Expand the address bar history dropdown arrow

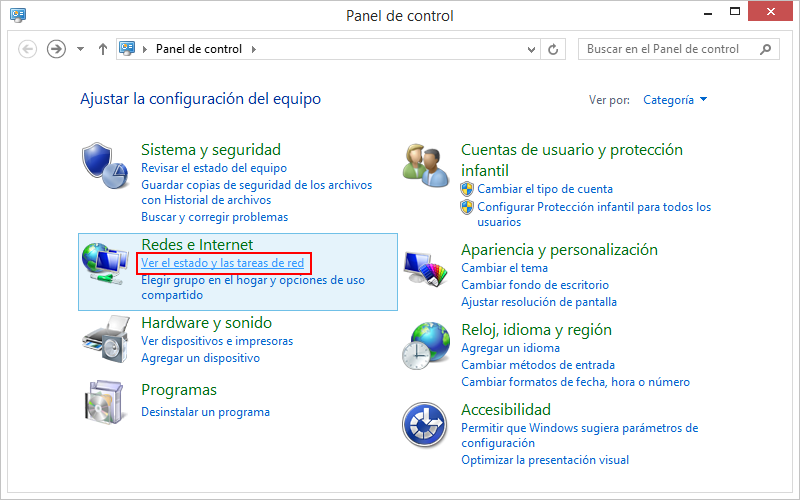coord(531,49)
